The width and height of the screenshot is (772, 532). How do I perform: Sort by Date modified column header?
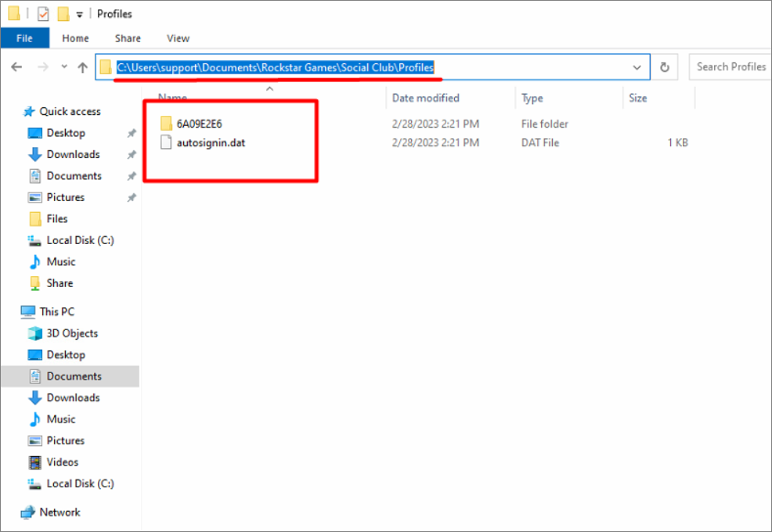coord(425,98)
